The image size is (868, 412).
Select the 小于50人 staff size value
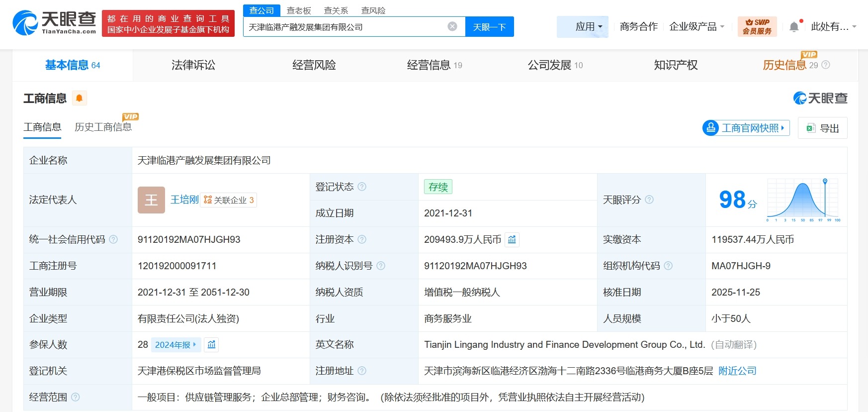click(x=731, y=318)
